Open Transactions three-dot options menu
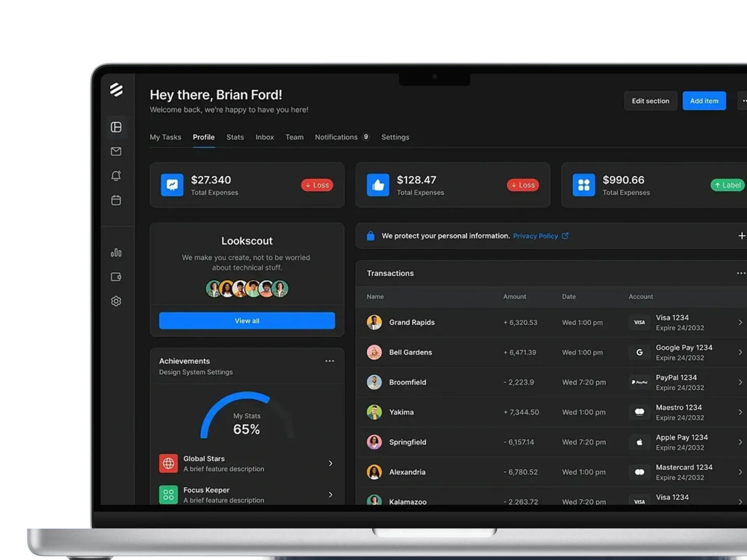The image size is (747, 560). pyautogui.click(x=741, y=273)
